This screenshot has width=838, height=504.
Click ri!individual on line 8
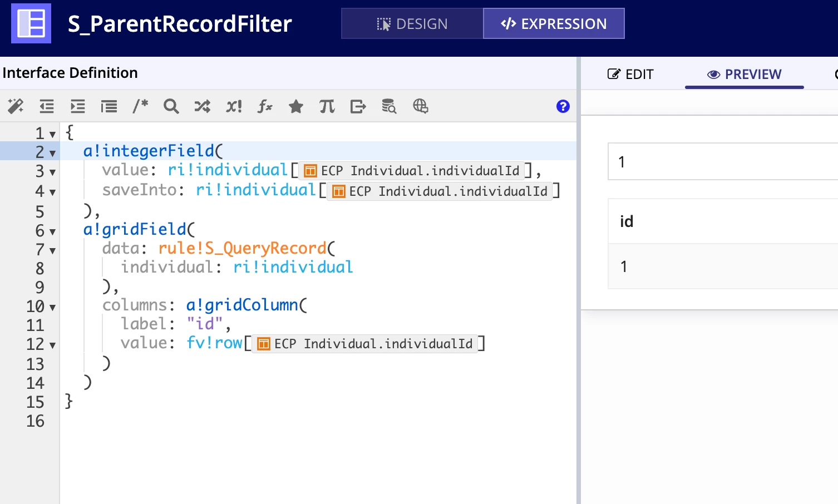[293, 267]
